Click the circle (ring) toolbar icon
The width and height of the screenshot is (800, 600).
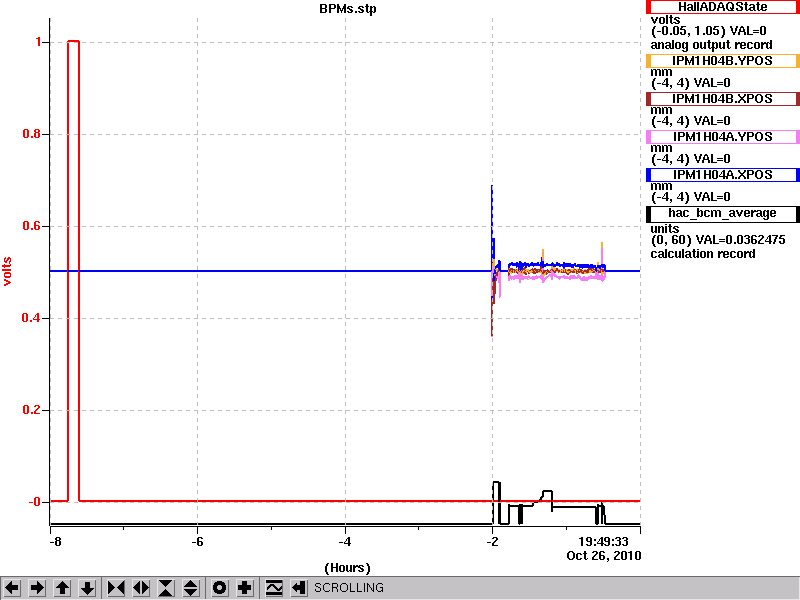click(x=219, y=588)
